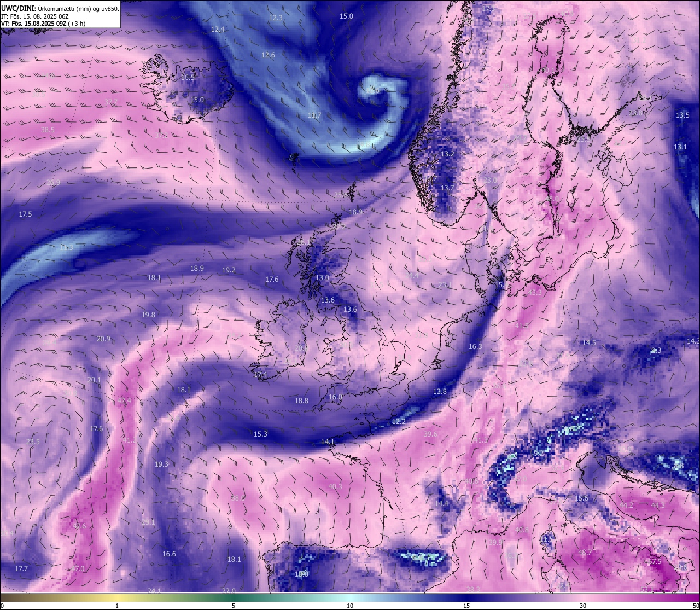Click the 44.2 value label
700x610 pixels.
(626, 505)
